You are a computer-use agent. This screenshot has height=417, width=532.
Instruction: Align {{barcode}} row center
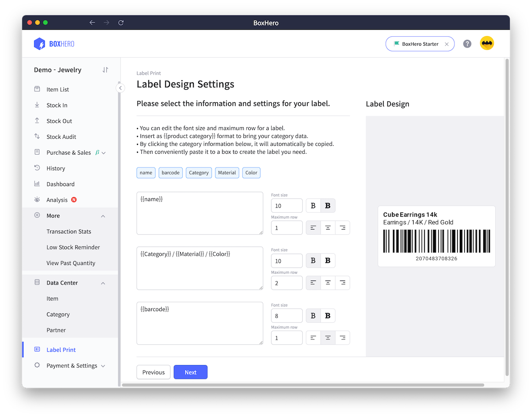(x=328, y=338)
